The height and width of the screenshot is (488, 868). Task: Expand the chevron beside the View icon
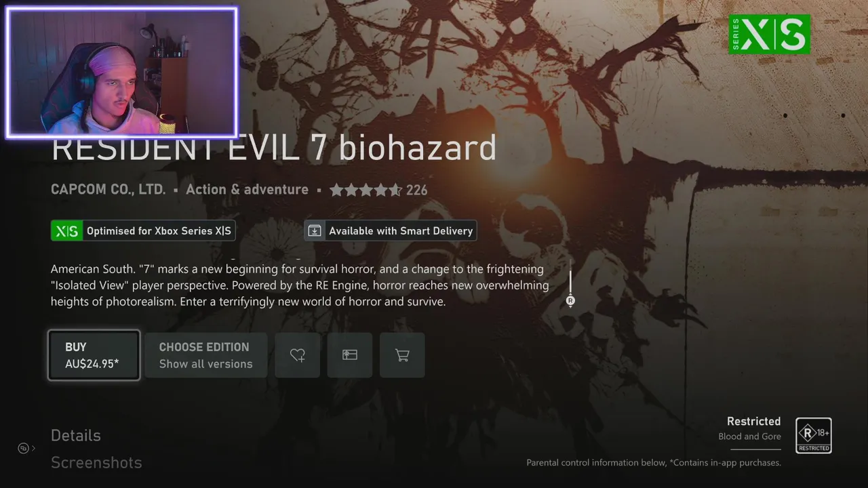coord(33,448)
